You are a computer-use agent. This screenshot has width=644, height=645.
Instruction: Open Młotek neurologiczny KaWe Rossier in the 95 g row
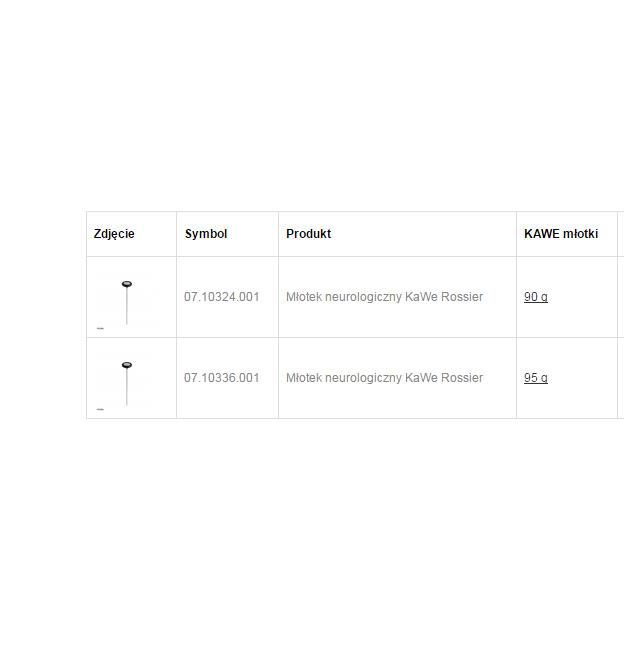(x=384, y=378)
